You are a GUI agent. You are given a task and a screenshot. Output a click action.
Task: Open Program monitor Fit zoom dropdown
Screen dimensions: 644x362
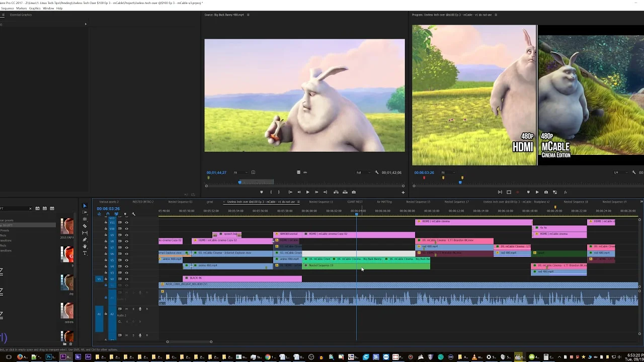(x=448, y=172)
